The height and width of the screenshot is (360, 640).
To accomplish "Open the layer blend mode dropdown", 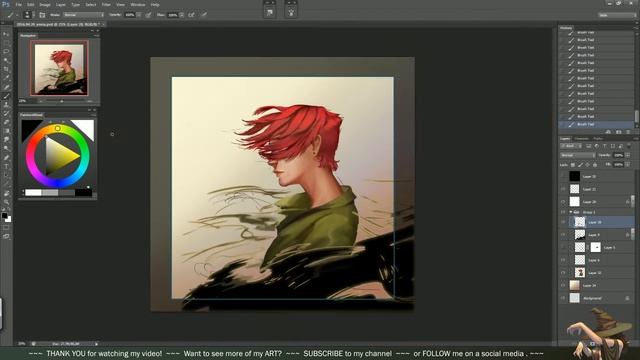I will [x=578, y=156].
